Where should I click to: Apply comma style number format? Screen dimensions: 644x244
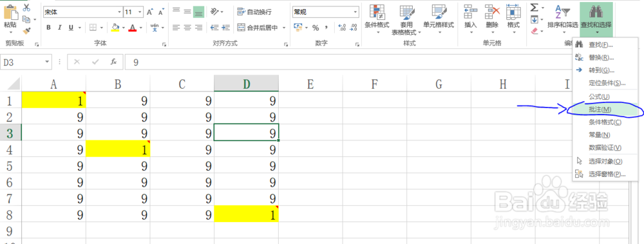(327, 28)
